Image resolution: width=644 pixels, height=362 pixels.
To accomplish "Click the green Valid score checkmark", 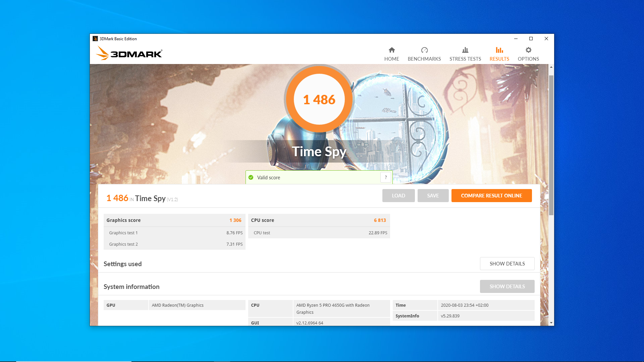I will click(251, 178).
